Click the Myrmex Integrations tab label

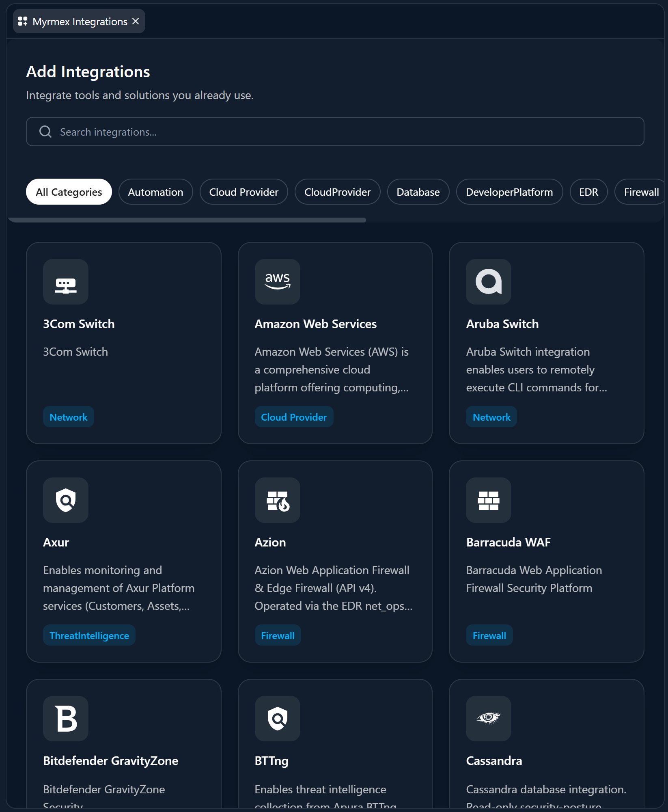(80, 22)
